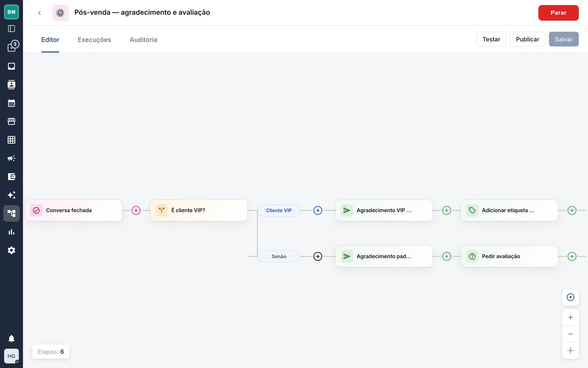Viewport: 588px width, 368px height.
Task: Click the Cliente VIP branch label
Action: point(279,210)
